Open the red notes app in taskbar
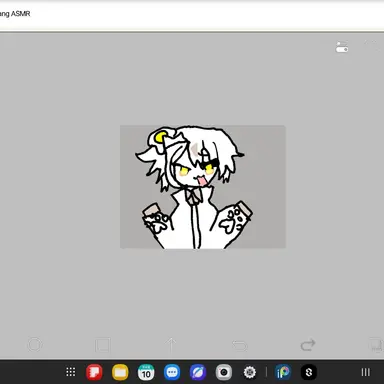This screenshot has height=384, width=384. (94, 372)
